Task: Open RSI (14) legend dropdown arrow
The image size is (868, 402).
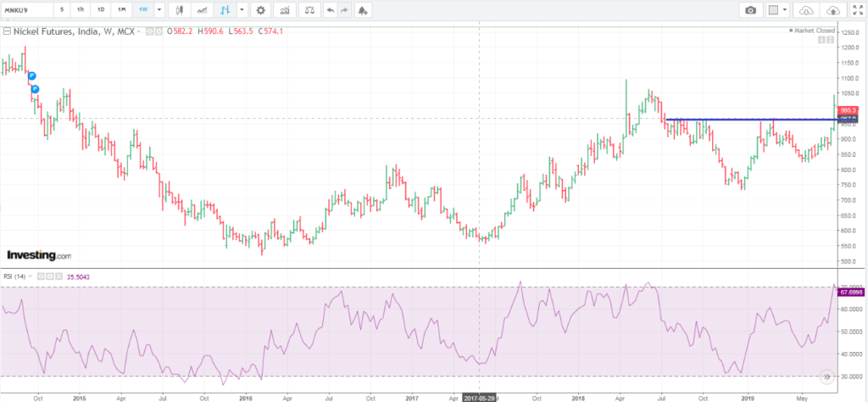Action: (x=31, y=276)
